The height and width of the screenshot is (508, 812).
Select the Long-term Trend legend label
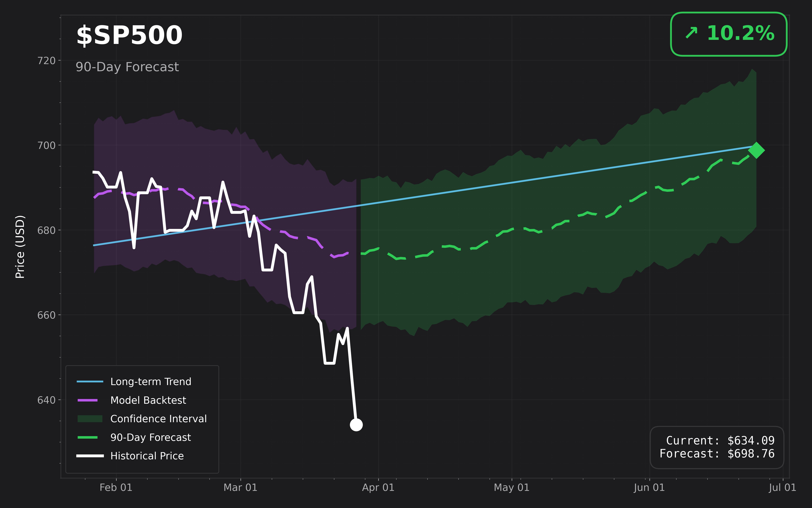click(151, 382)
